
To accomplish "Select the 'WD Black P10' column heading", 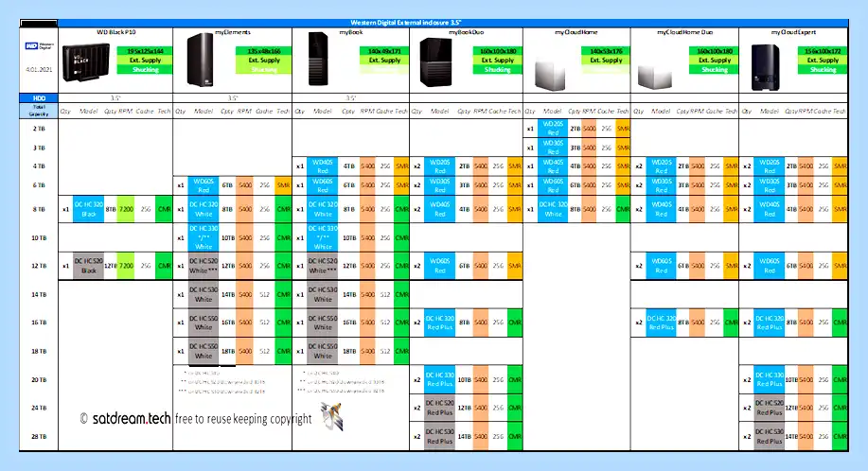I will pyautogui.click(x=116, y=32).
